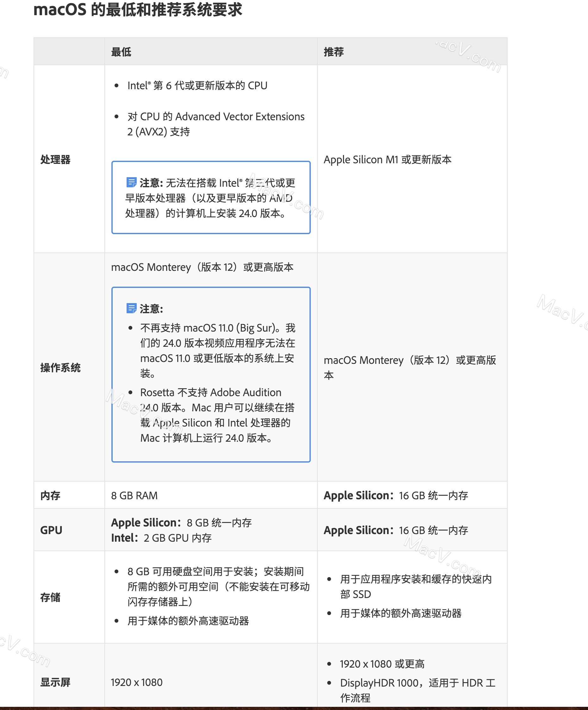Click the '操作系统' row label
This screenshot has width=588, height=710.
60,368
